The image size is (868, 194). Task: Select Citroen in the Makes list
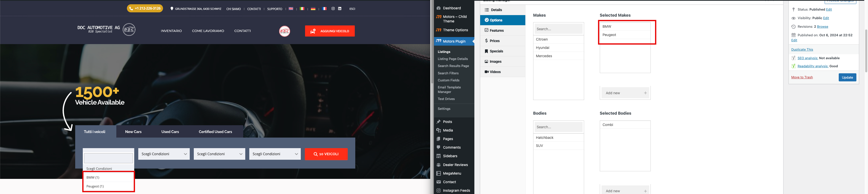558,39
